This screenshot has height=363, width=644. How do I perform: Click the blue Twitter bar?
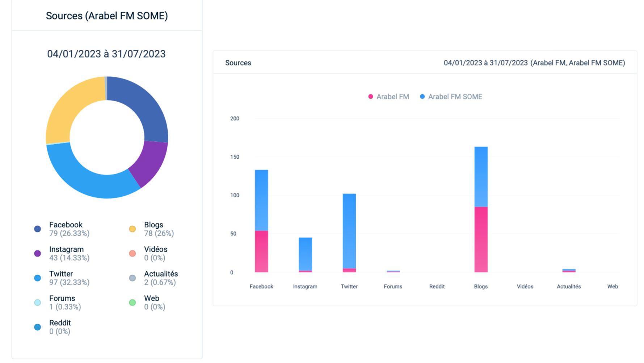tap(349, 231)
